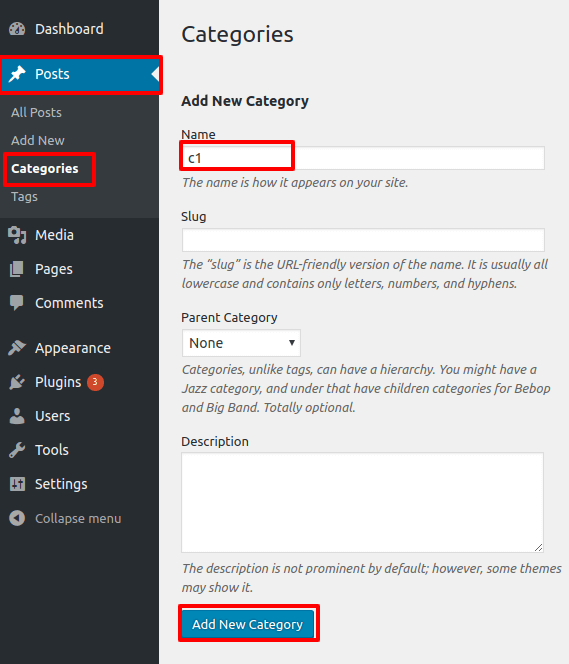Viewport: 569px width, 664px height.
Task: Open the Parent Category dropdown
Action: point(241,343)
